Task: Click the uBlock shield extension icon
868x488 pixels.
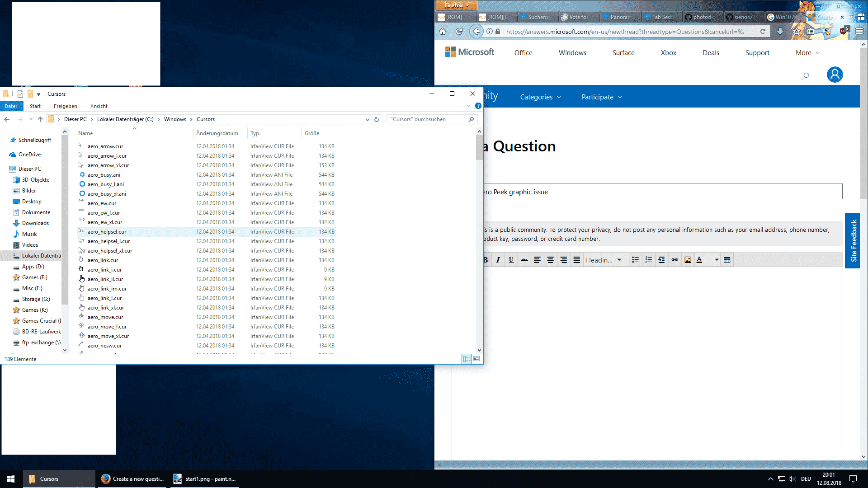Action: coord(844,31)
